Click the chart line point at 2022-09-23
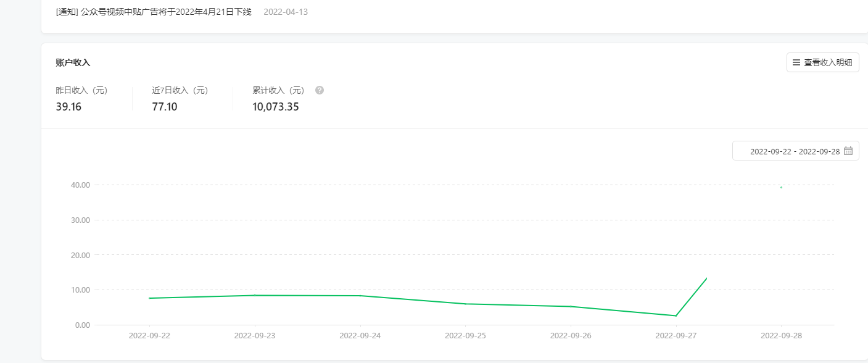 coord(255,295)
